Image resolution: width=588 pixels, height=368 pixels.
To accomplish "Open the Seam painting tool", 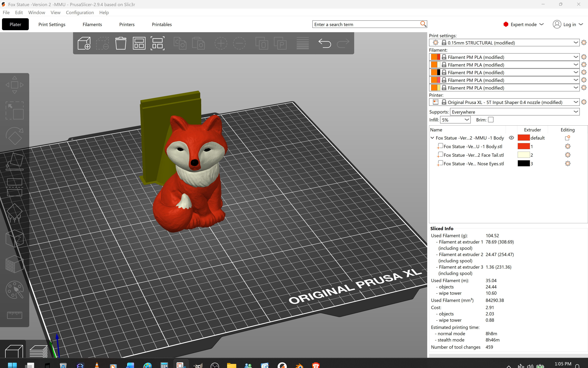I will click(15, 239).
